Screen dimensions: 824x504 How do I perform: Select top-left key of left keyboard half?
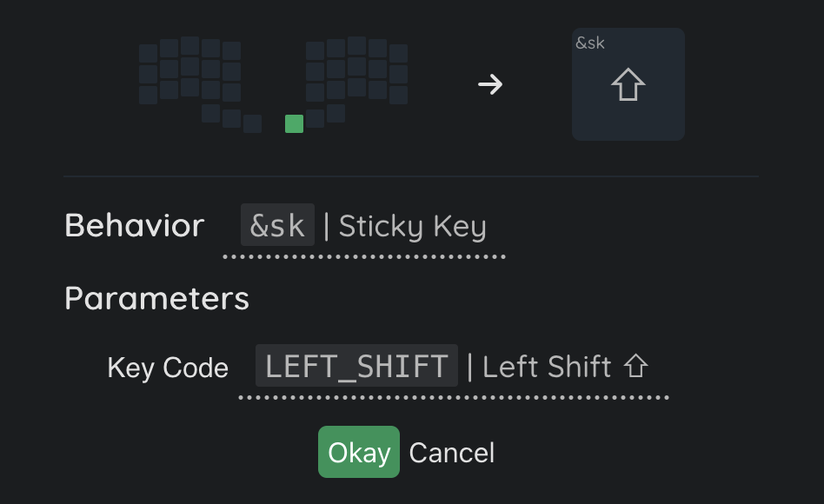149,54
